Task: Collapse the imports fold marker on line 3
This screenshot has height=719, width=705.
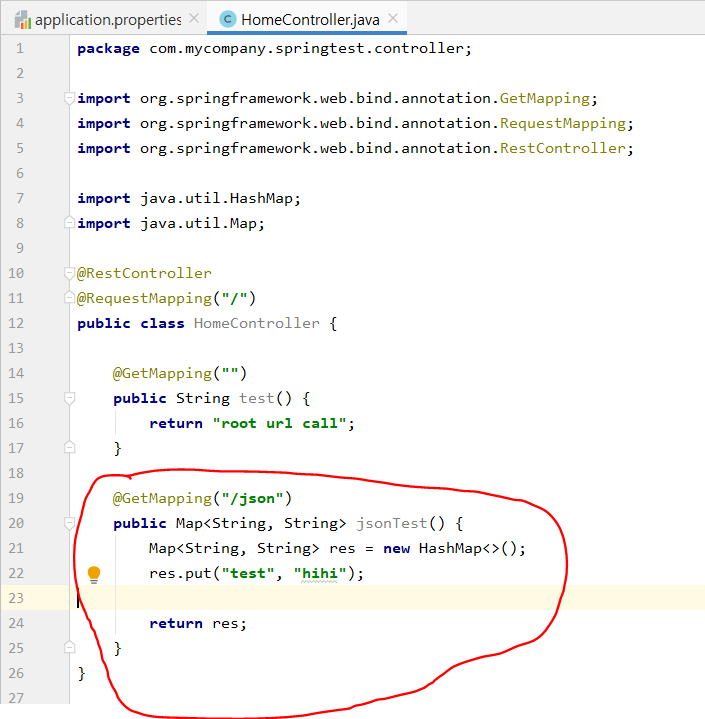Action: click(x=69, y=98)
